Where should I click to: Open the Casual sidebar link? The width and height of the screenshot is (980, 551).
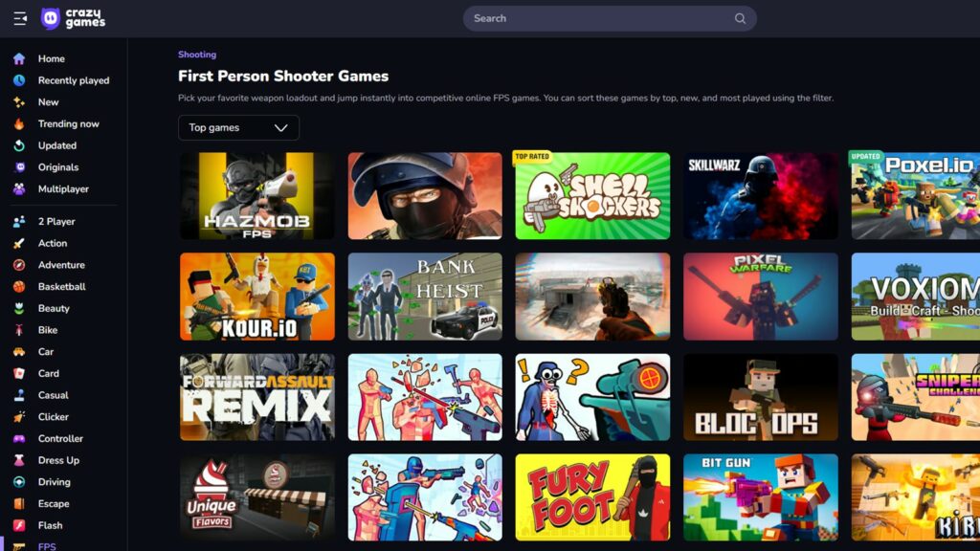coord(54,395)
